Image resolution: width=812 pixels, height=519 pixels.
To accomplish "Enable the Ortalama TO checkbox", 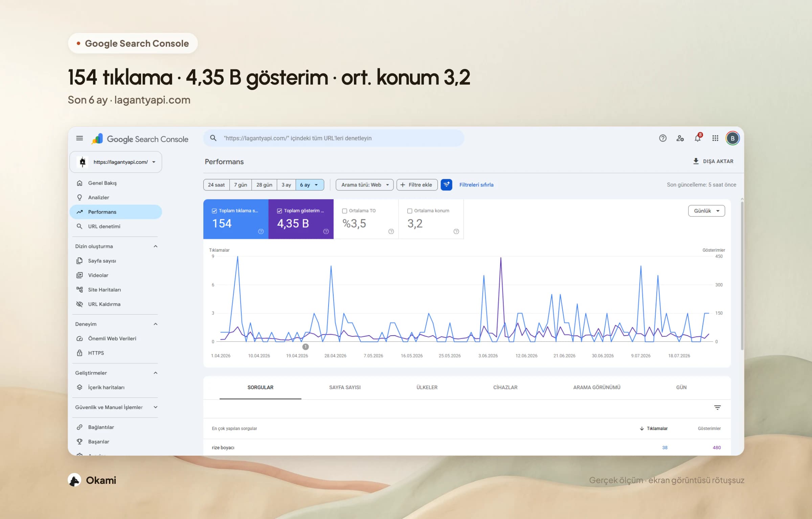I will [345, 211].
